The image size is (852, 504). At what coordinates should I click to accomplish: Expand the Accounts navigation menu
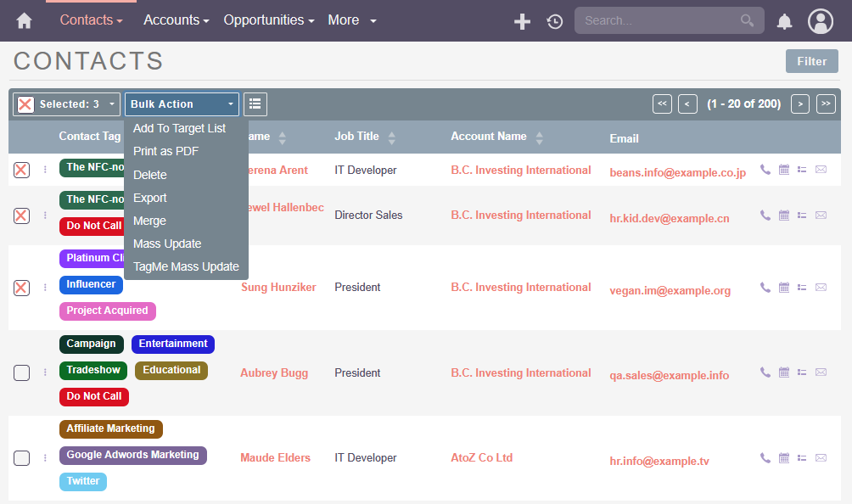click(x=176, y=20)
